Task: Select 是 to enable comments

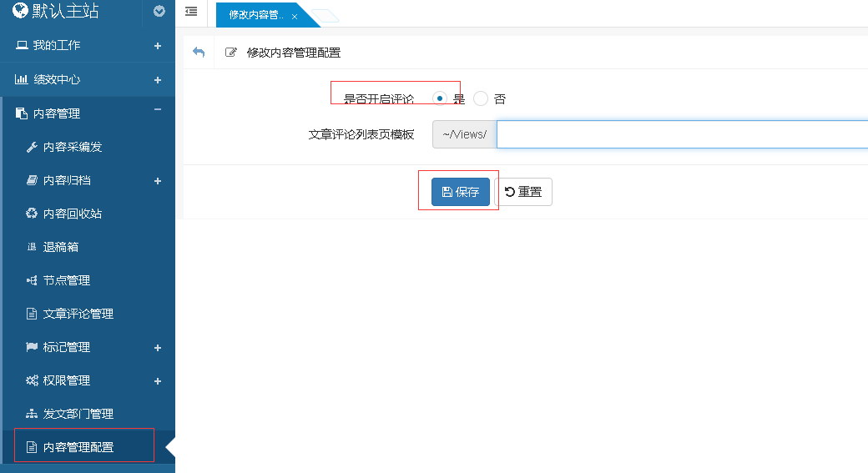Action: tap(440, 98)
